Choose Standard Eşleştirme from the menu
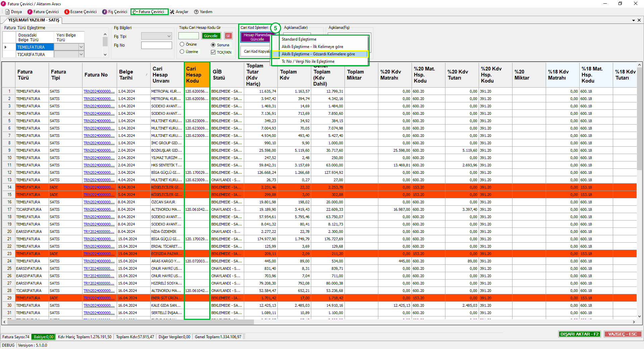 click(x=299, y=39)
